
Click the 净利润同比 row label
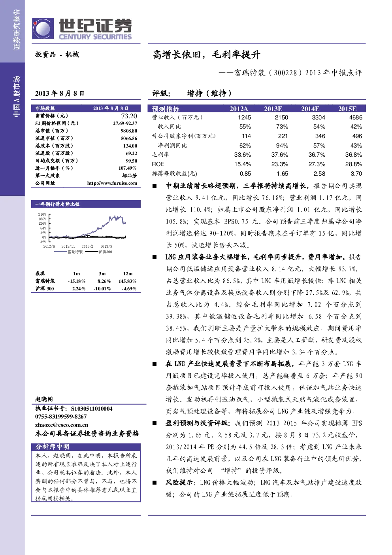tap(173, 146)
